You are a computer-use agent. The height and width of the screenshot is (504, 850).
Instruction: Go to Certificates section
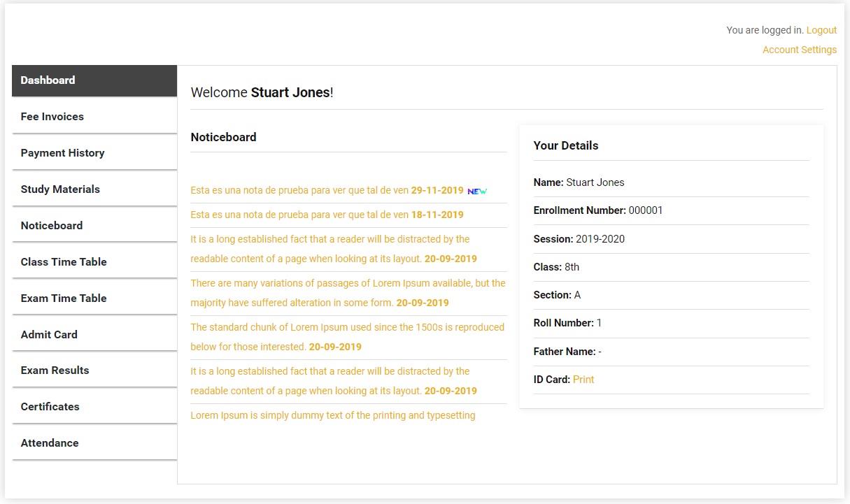[x=94, y=407]
